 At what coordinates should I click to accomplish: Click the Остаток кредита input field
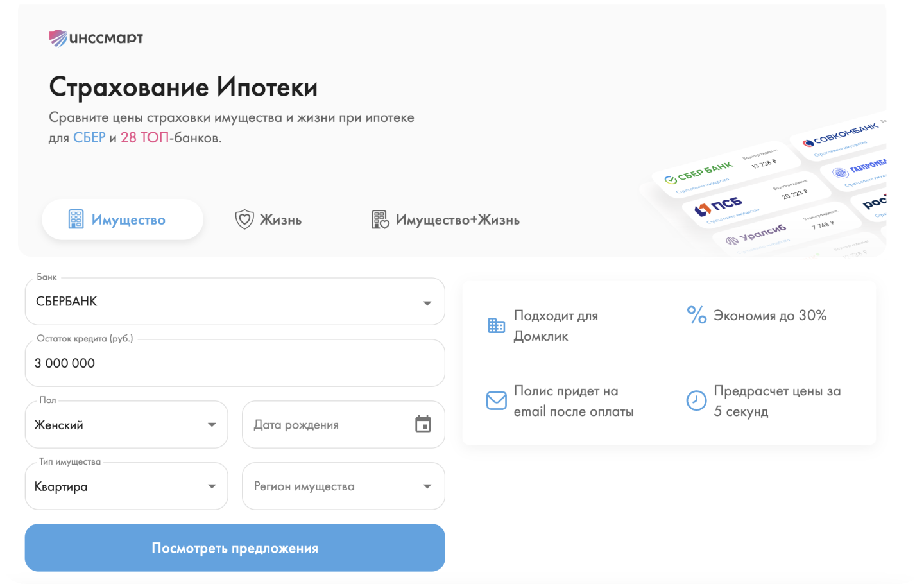pos(235,363)
